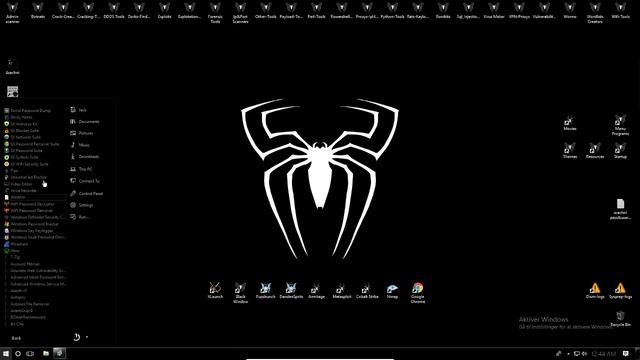Open Downloads from the start menu
The width and height of the screenshot is (640, 360).
(x=85, y=157)
